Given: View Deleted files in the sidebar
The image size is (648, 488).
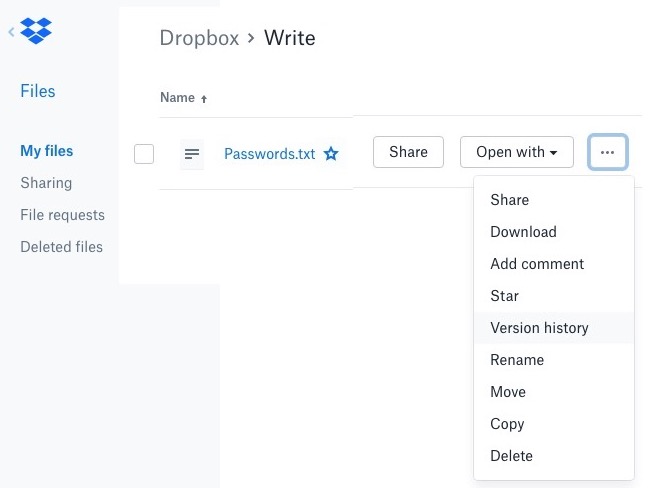Looking at the screenshot, I should (62, 247).
